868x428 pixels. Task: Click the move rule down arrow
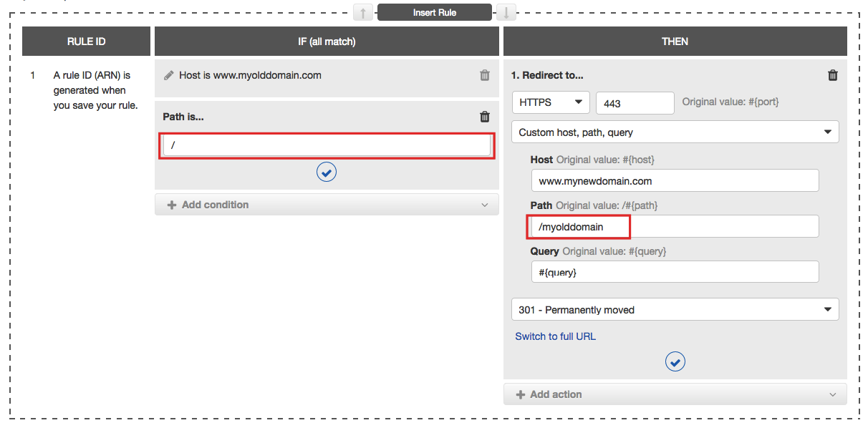(506, 13)
